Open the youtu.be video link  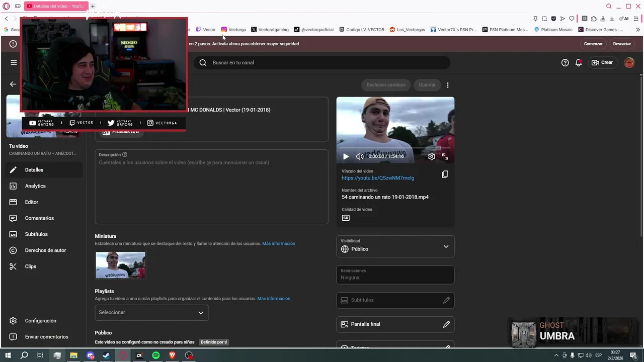378,178
